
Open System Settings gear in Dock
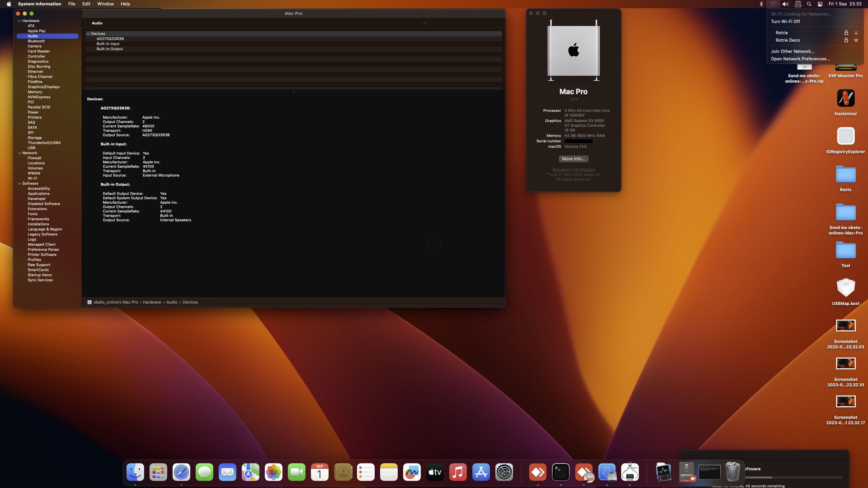coord(504,472)
